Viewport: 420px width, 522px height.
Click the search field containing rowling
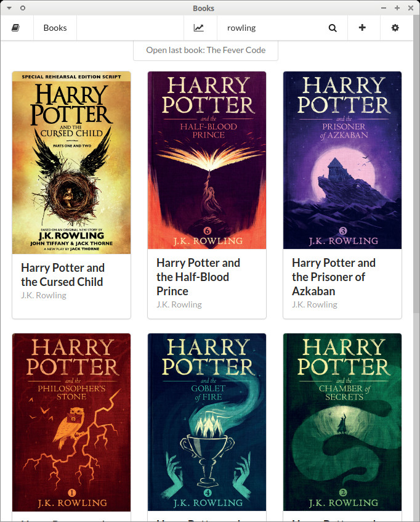click(x=271, y=28)
